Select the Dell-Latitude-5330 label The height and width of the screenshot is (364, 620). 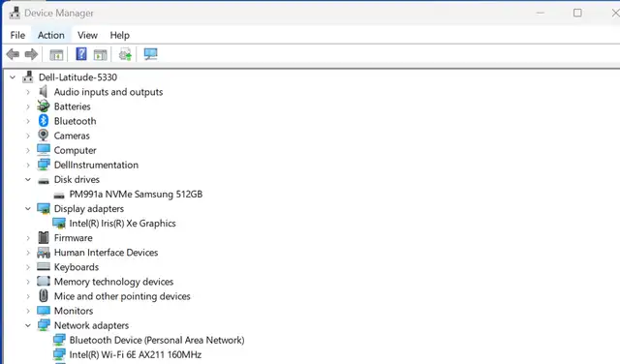pos(77,77)
